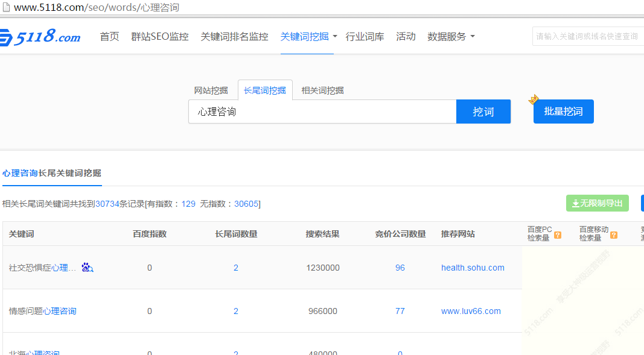Click the 批量挖词 button
The height and width of the screenshot is (355, 644).
563,112
